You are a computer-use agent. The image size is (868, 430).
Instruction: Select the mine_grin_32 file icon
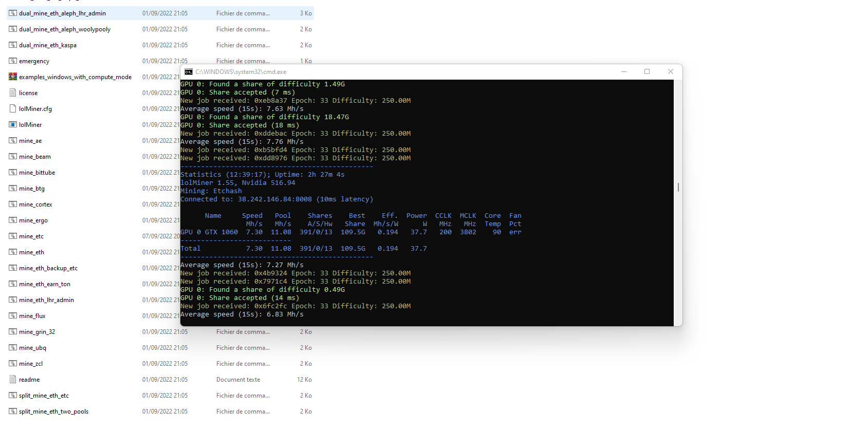point(13,332)
